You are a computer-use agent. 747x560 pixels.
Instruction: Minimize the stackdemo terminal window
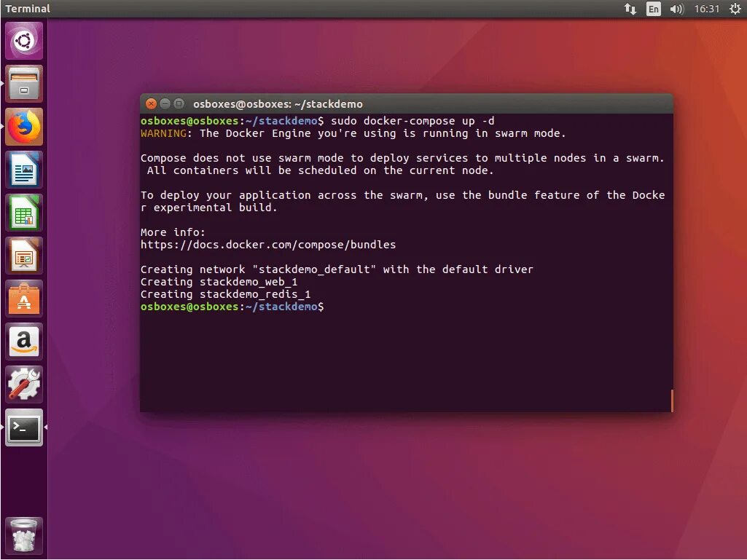click(x=165, y=103)
